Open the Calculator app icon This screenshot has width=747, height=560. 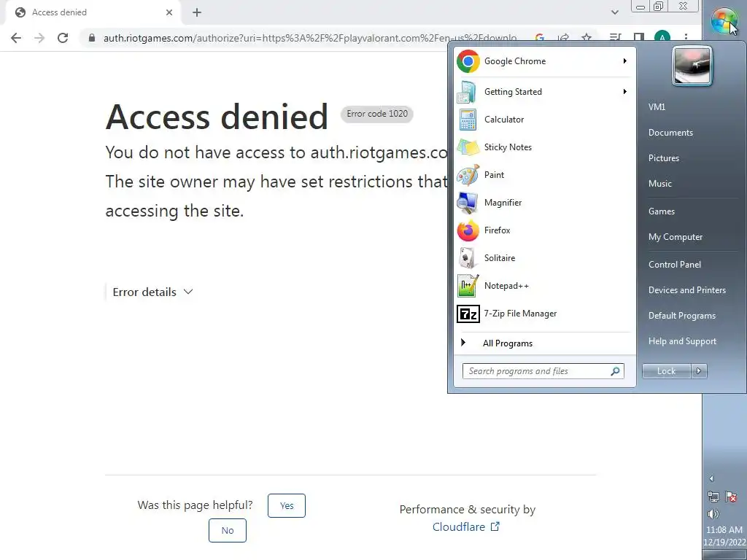(468, 120)
